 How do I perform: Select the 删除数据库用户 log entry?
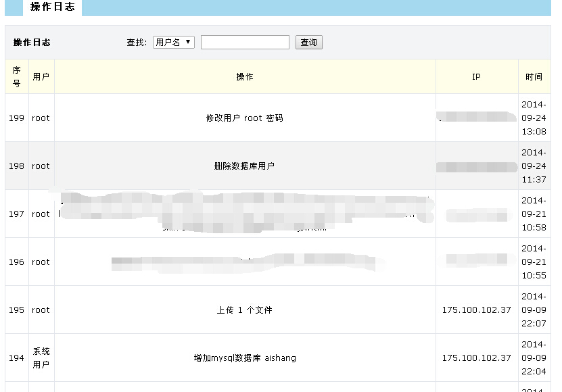click(244, 166)
